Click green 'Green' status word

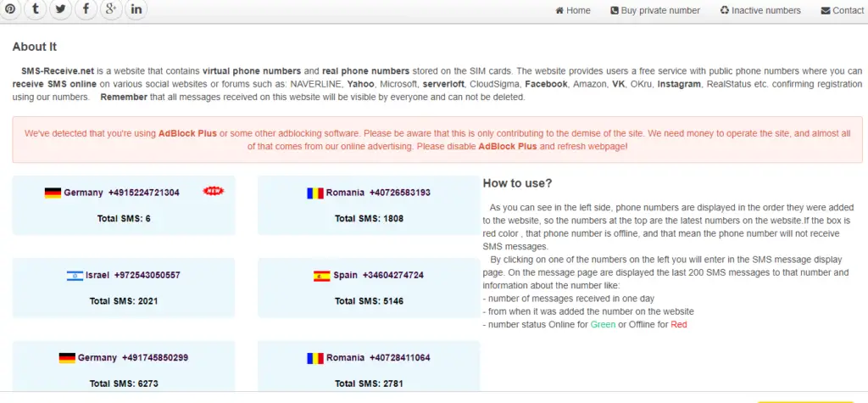[x=603, y=324]
